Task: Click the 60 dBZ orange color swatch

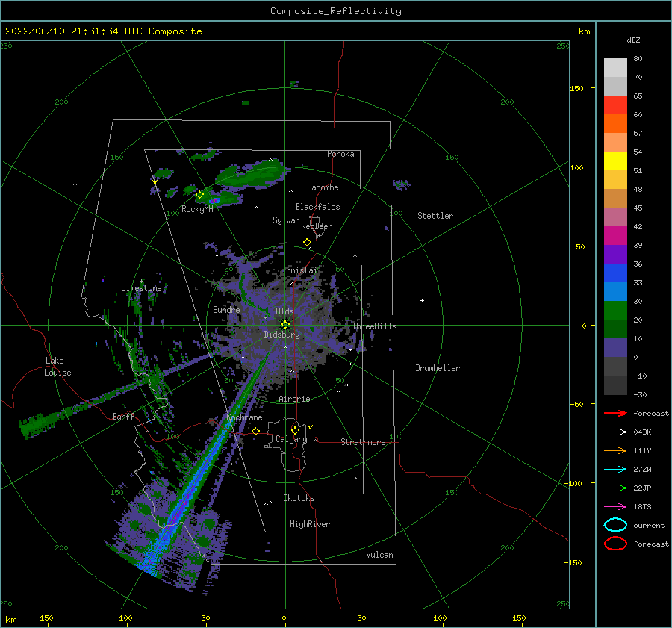Action: [x=615, y=123]
